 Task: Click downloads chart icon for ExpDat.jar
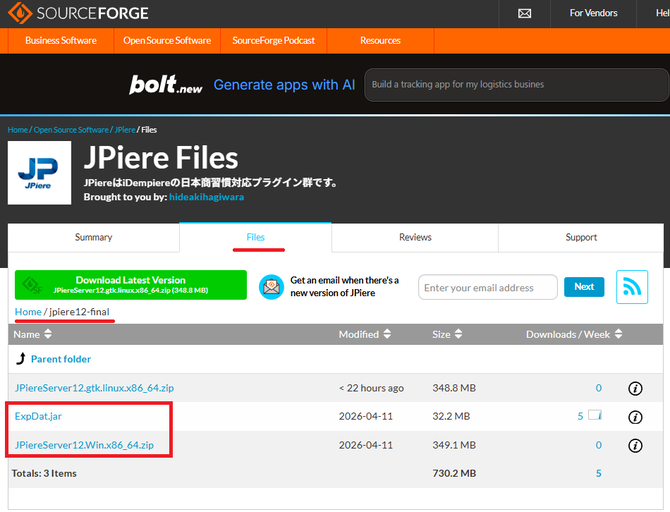point(595,415)
